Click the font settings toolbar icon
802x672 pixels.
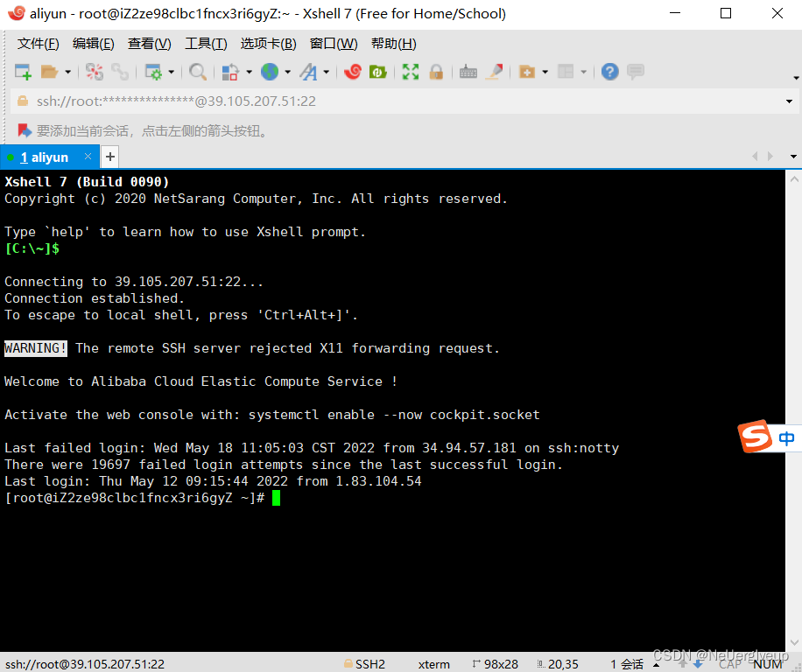(308, 72)
